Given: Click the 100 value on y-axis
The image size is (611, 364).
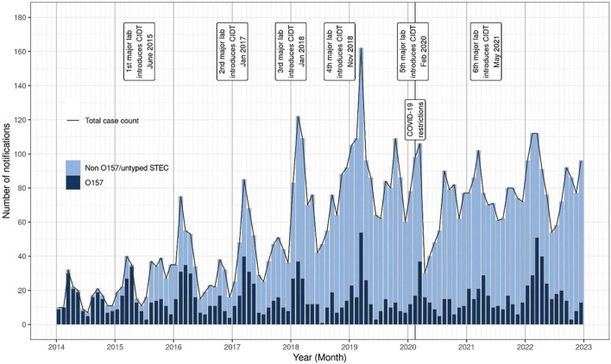Looking at the screenshot, I should tap(22, 154).
